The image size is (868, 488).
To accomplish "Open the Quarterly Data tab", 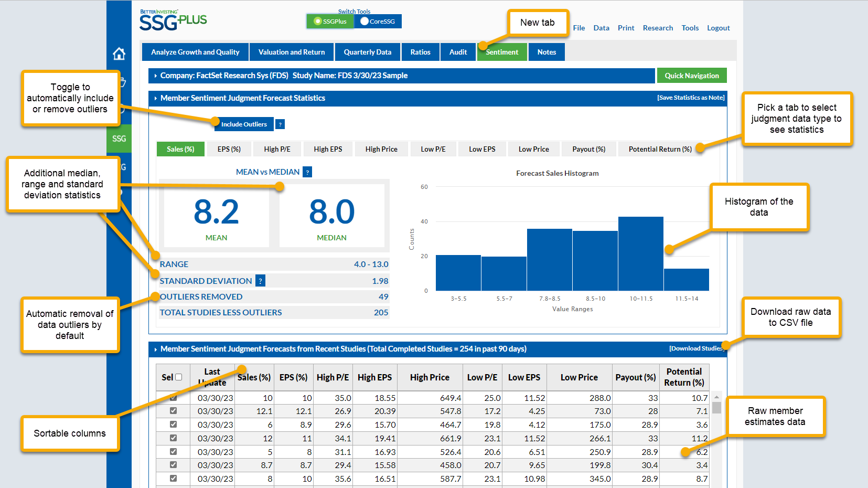I will click(x=368, y=52).
